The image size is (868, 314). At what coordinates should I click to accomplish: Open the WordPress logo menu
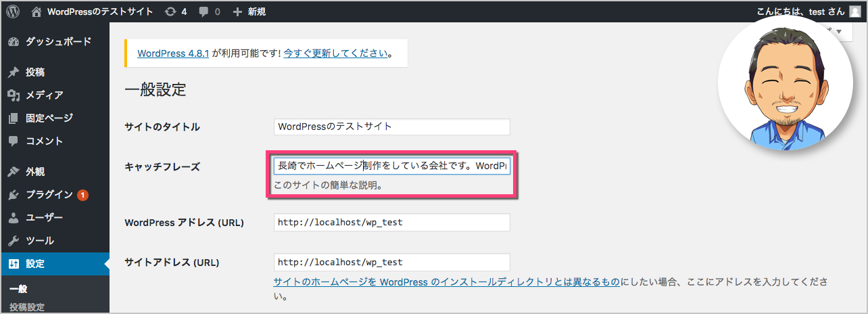coord(14,12)
